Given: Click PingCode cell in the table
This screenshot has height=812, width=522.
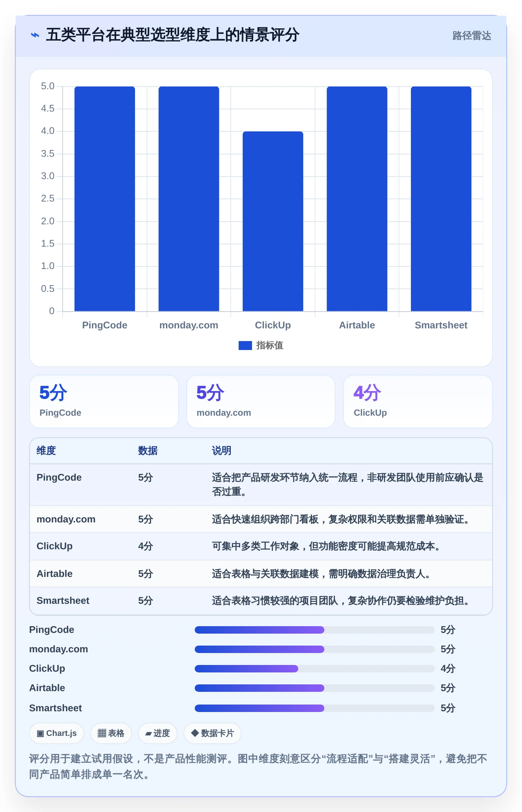Looking at the screenshot, I should tap(59, 478).
